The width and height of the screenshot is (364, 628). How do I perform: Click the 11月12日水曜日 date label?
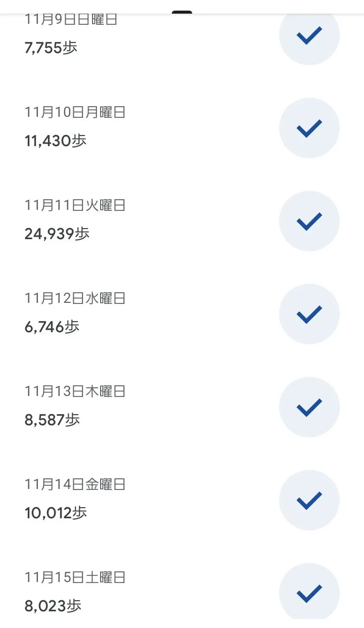pos(75,298)
